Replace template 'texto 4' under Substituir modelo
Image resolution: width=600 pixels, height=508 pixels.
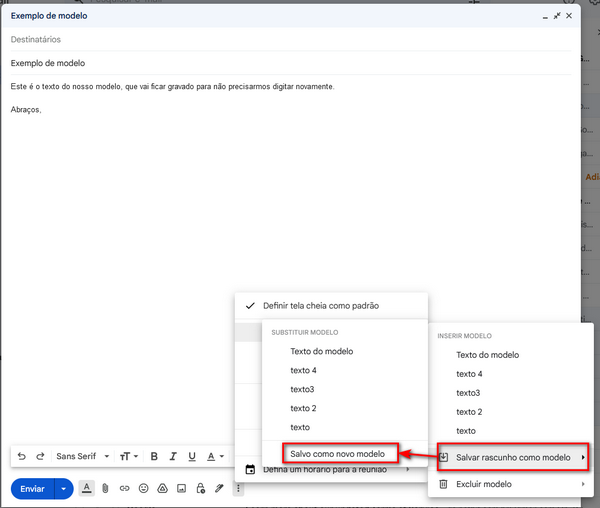click(303, 370)
